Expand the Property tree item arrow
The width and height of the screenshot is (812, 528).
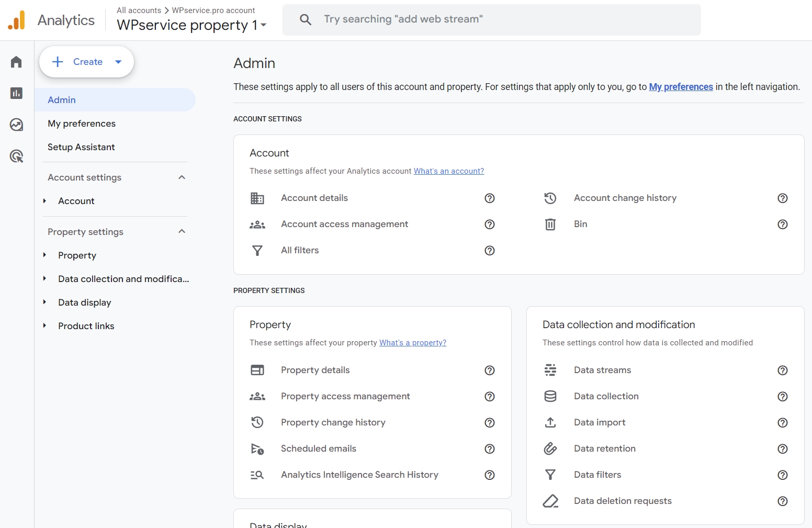pyautogui.click(x=44, y=255)
